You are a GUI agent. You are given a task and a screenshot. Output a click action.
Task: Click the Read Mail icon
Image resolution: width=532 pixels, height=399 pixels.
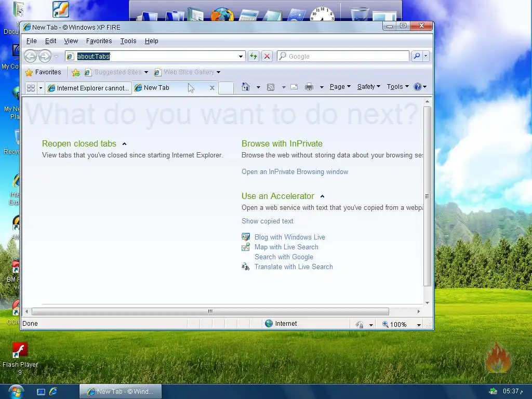point(294,87)
